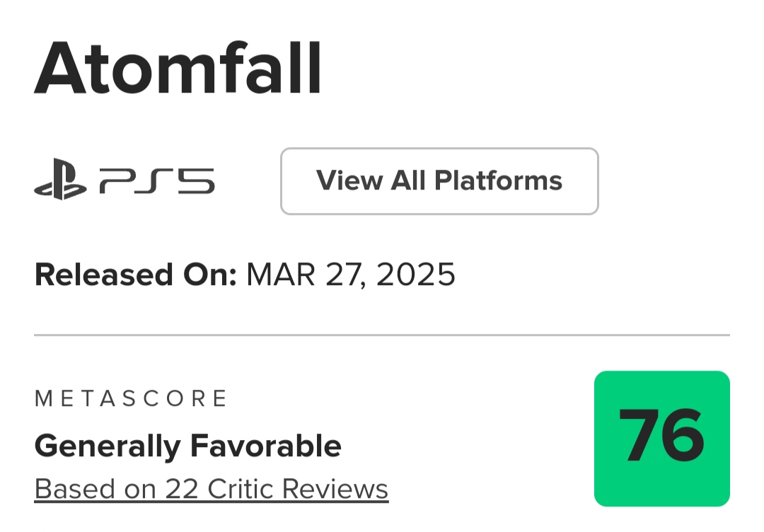
Task: Click the word Platforms in the button
Action: [x=498, y=181]
